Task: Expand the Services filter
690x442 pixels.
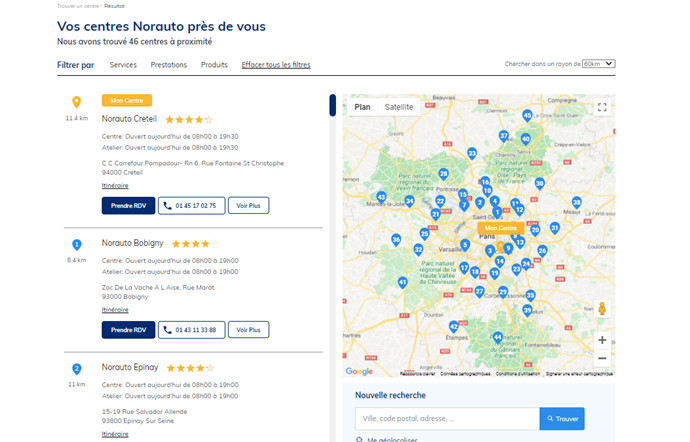Action: coord(123,65)
